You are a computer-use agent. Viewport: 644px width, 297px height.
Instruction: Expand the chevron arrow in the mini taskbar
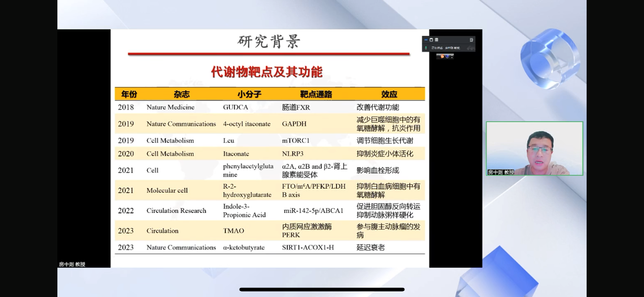tap(452, 58)
